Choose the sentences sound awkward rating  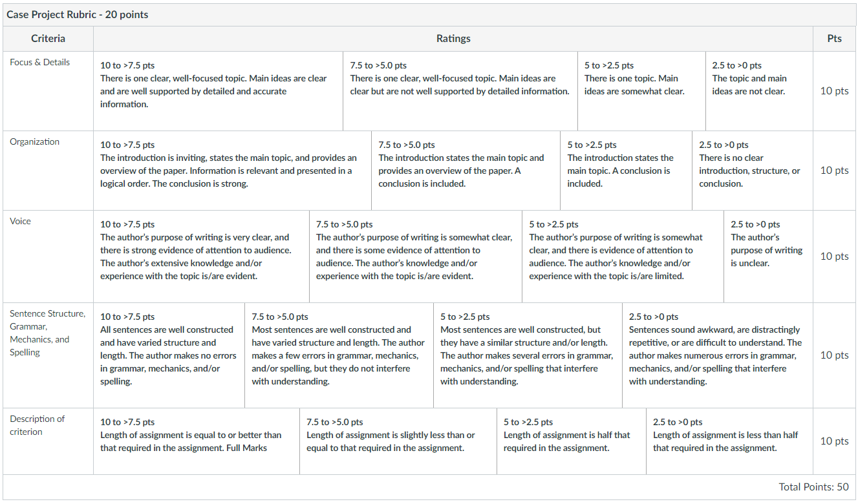coord(718,355)
